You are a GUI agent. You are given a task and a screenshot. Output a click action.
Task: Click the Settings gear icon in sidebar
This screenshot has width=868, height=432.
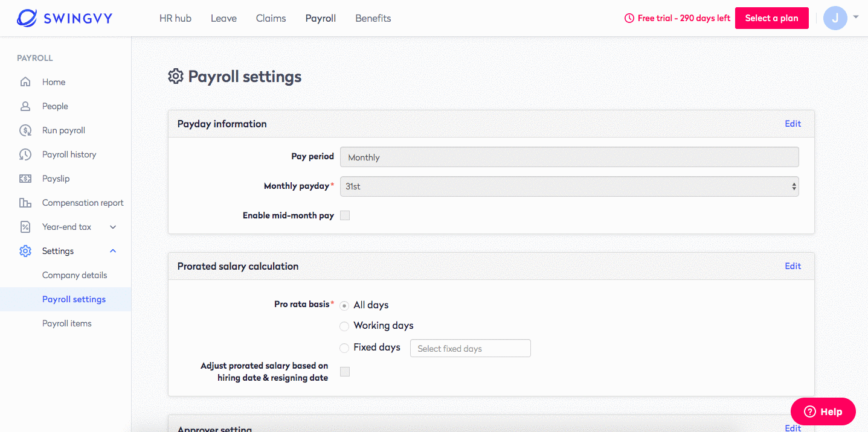click(25, 251)
